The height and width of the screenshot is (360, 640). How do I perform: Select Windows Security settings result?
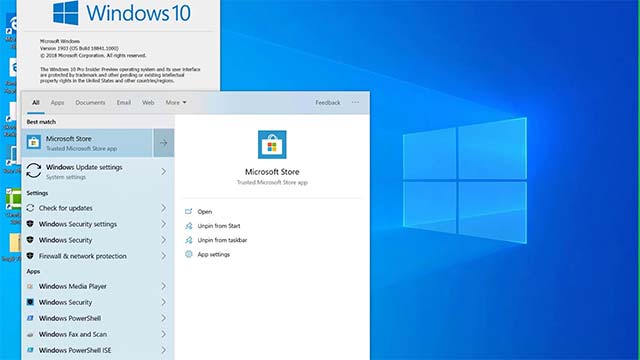(98, 224)
